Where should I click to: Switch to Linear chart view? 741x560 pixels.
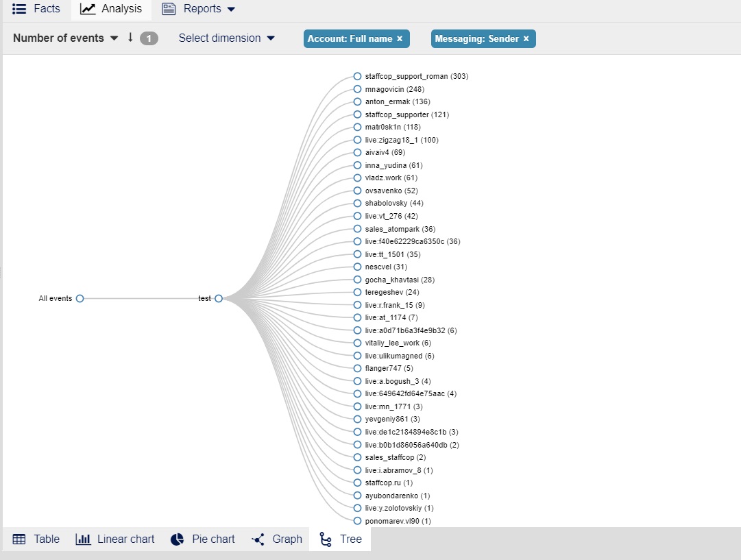point(115,539)
